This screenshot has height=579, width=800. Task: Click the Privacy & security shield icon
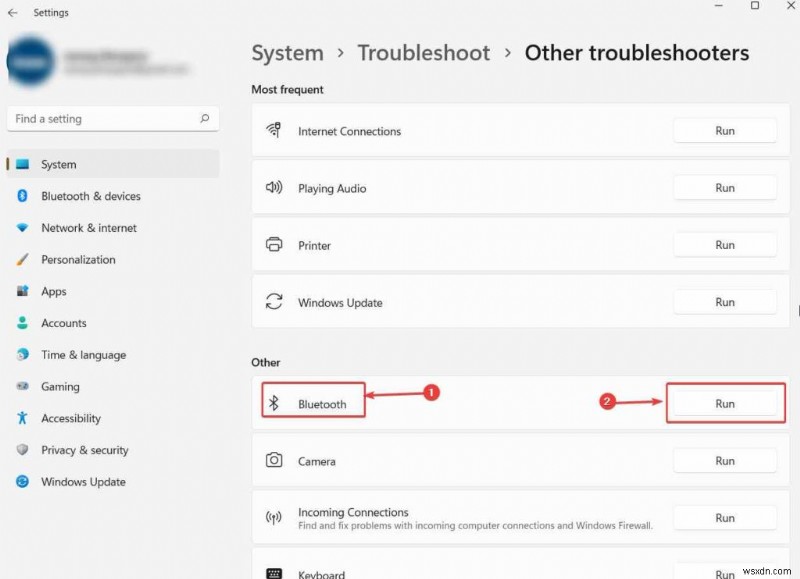(22, 449)
